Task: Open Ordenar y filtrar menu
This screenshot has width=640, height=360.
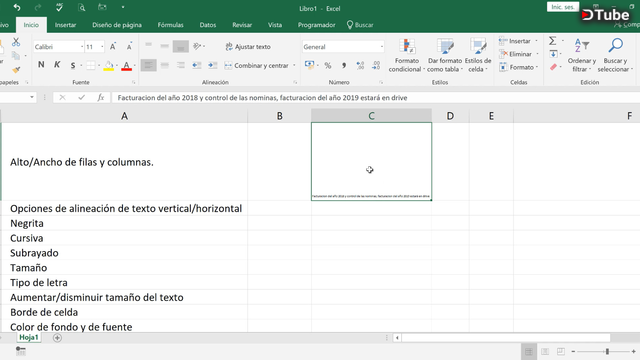Action: point(582,55)
